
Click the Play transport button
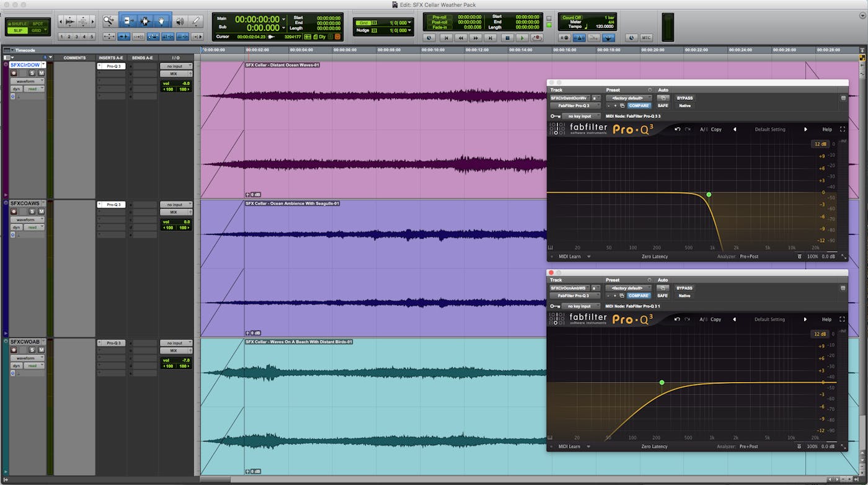521,38
